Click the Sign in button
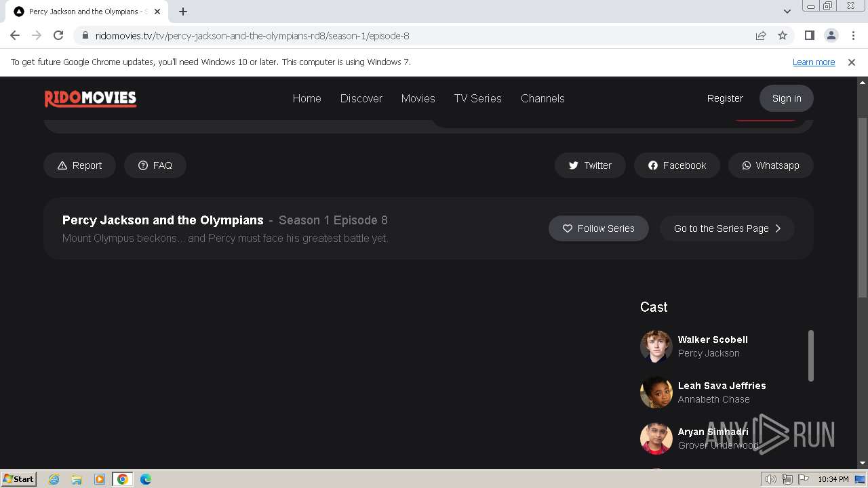Screen dimensions: 868x488 point(787,98)
